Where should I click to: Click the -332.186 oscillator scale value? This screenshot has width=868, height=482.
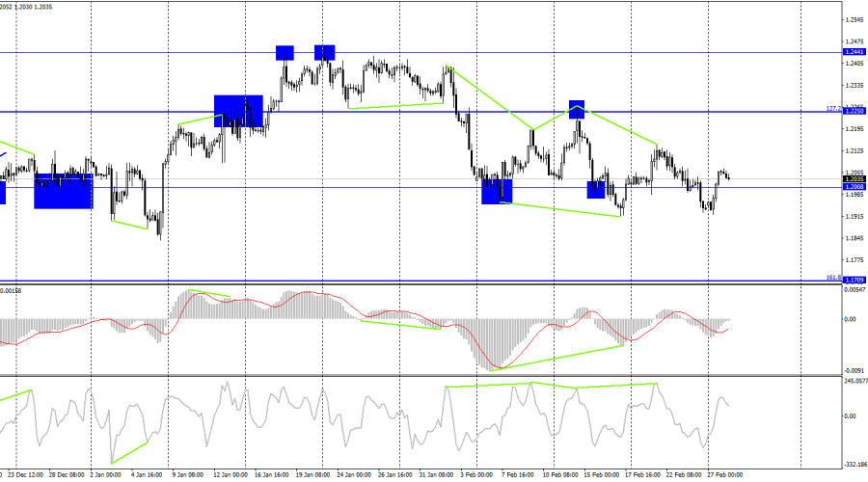tap(855, 465)
